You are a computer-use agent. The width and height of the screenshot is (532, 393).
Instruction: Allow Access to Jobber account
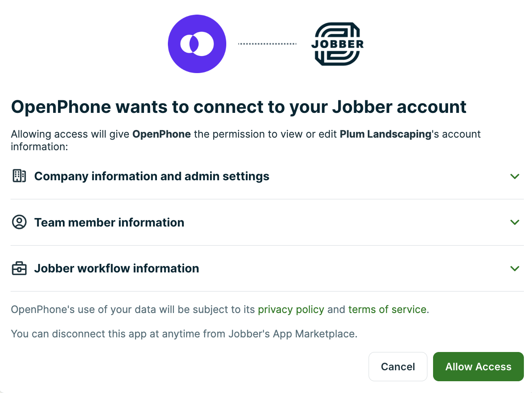(478, 367)
